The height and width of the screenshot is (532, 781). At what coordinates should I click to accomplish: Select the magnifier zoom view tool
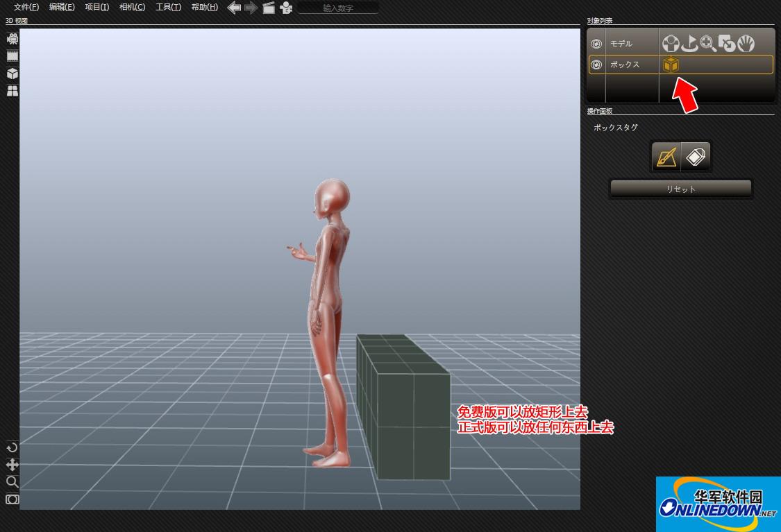[x=12, y=482]
